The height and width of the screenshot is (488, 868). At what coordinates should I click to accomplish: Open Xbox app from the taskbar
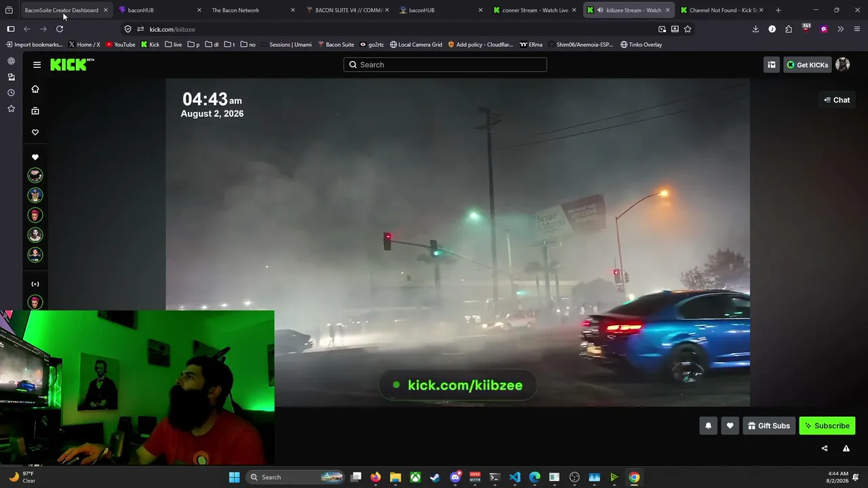(415, 477)
